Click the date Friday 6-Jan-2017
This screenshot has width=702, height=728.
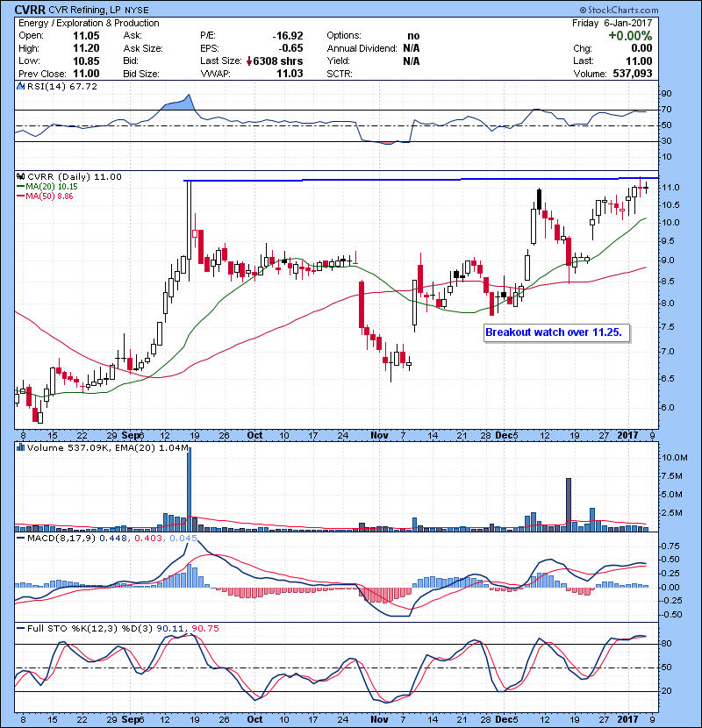(612, 23)
